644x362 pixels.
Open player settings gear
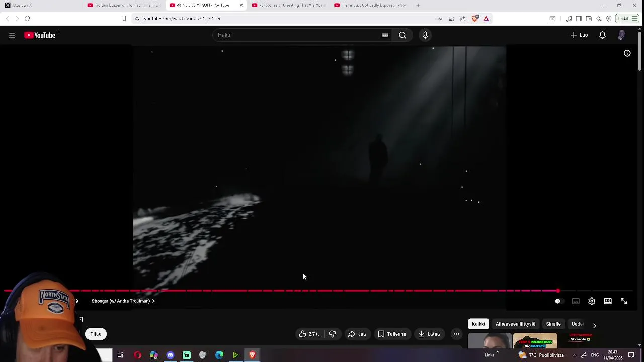click(592, 301)
